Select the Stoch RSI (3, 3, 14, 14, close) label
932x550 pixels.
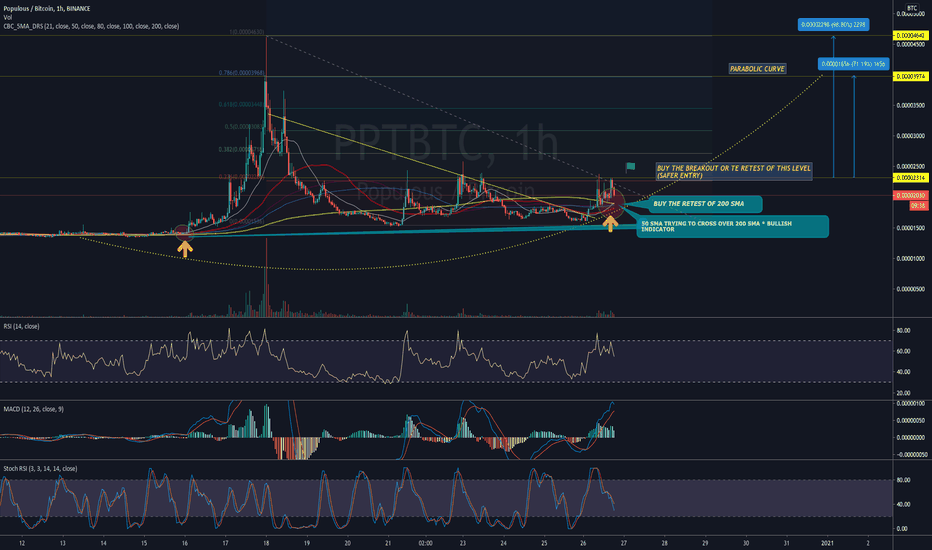[x=40, y=469]
